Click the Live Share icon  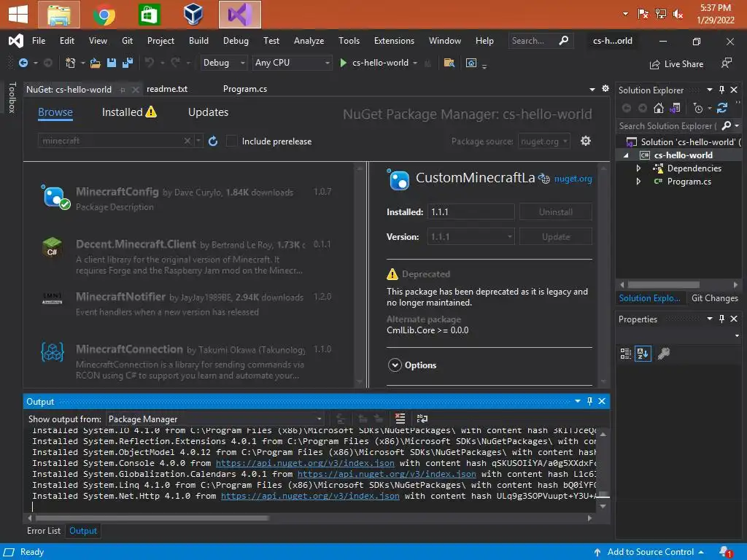[655, 64]
